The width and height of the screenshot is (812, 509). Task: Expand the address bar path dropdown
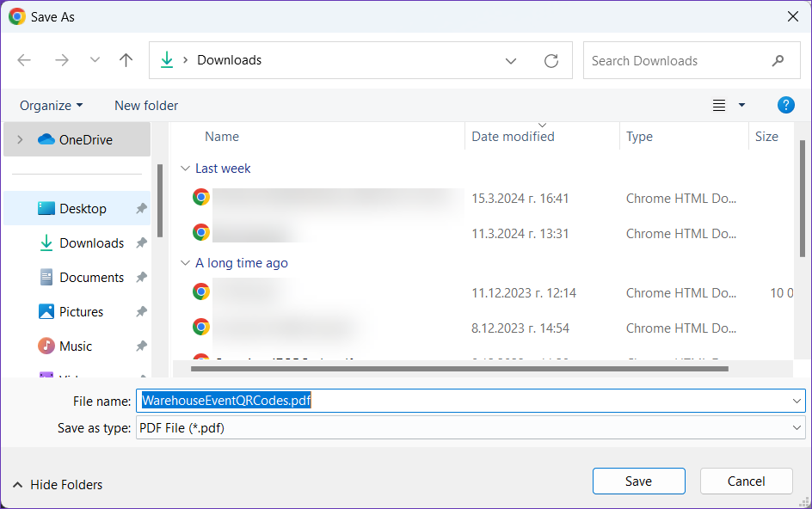pyautogui.click(x=511, y=61)
